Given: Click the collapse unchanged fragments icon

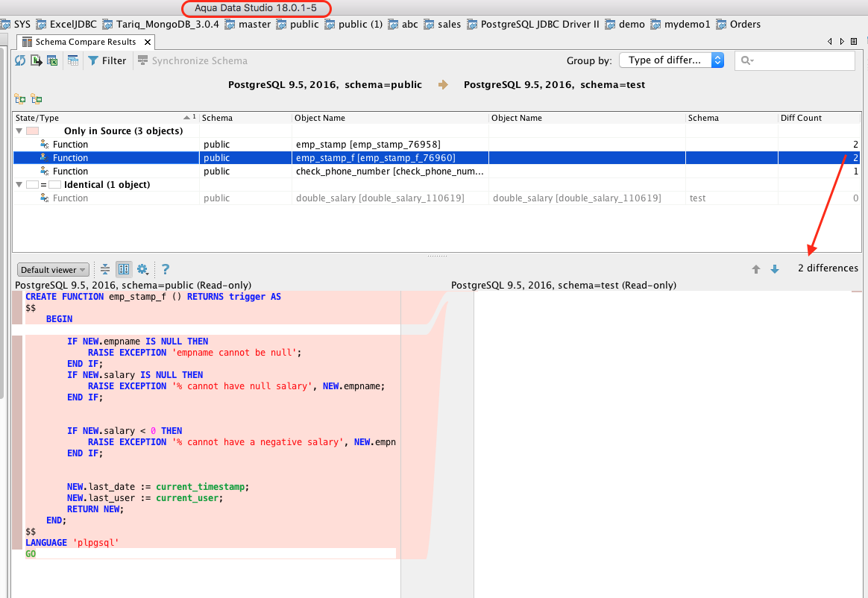Looking at the screenshot, I should [104, 269].
